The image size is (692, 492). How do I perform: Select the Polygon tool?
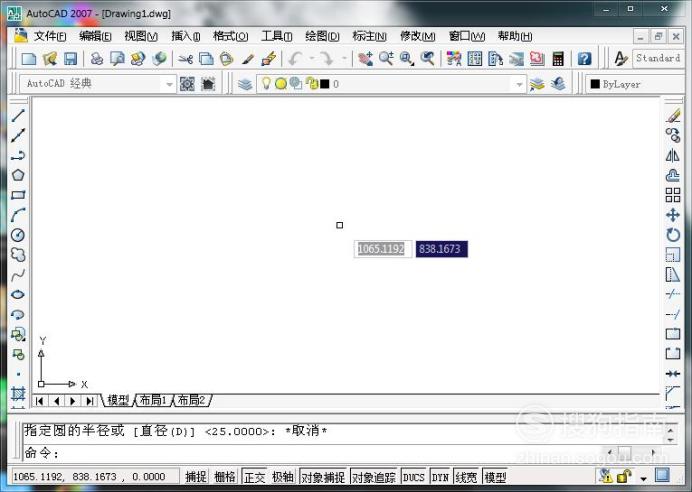coord(18,175)
